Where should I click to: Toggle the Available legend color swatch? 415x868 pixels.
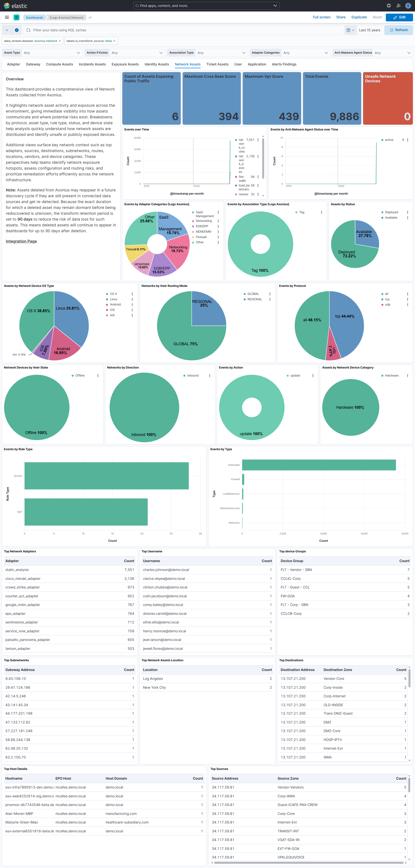tap(382, 218)
